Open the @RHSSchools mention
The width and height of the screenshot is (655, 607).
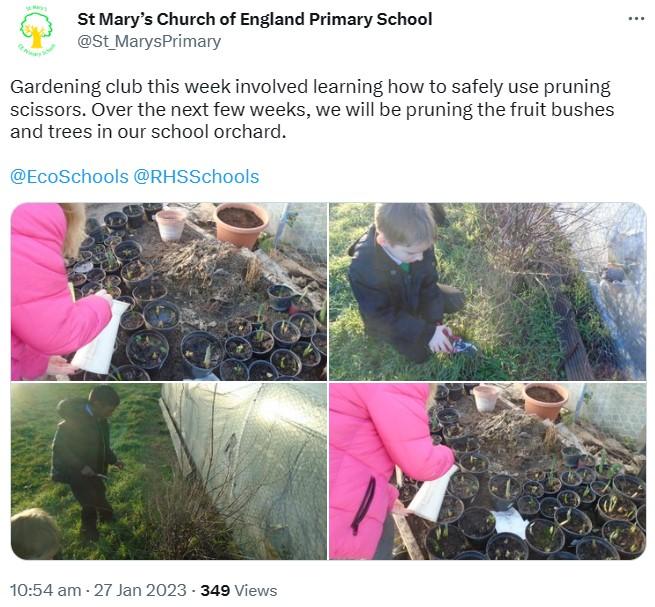pos(196,177)
